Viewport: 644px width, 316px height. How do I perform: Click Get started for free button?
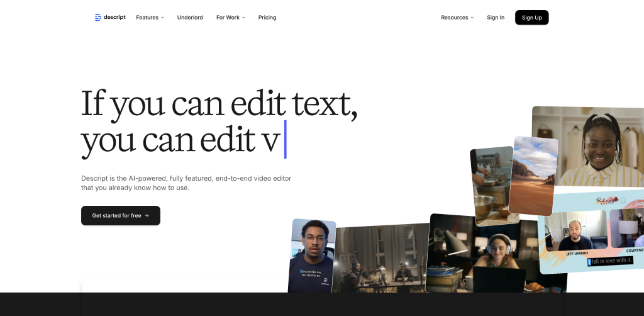point(120,215)
